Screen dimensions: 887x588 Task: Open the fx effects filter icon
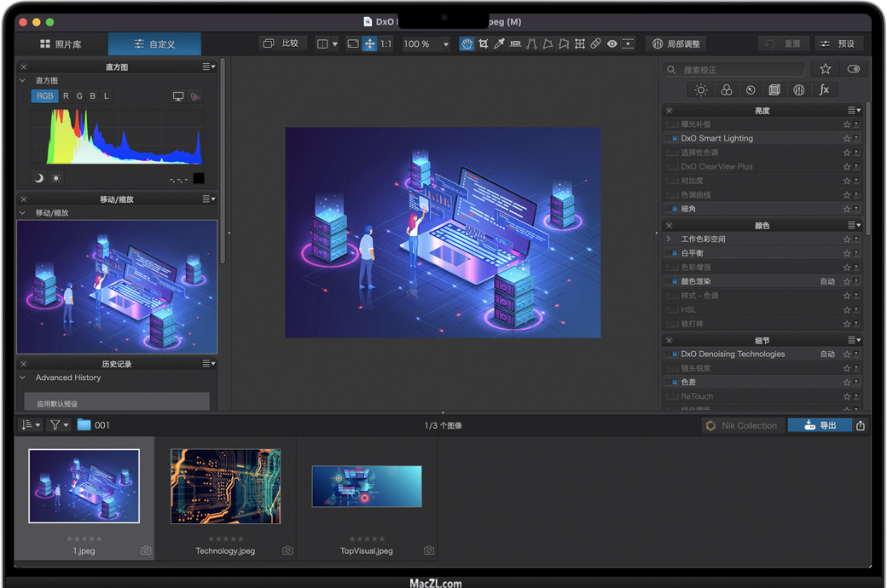click(824, 89)
